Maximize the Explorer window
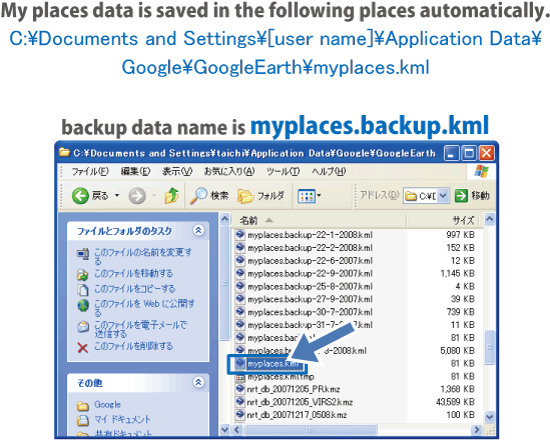This screenshot has height=440, width=550. (469, 153)
